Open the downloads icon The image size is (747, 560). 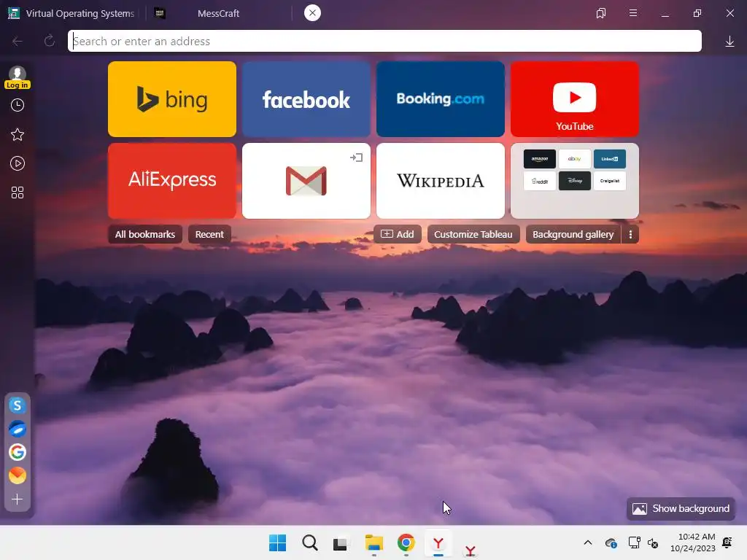[729, 42]
